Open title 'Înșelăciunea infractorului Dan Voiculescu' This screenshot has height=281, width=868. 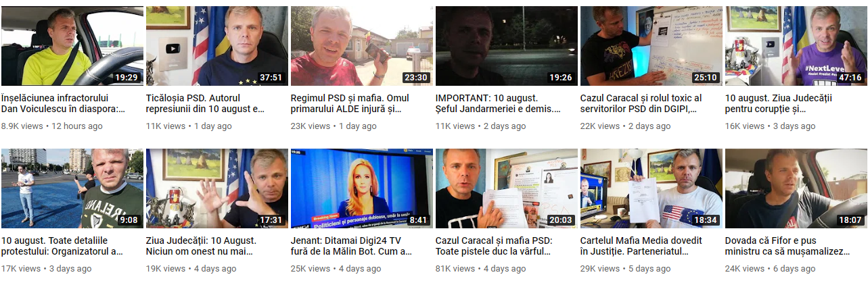pos(64,103)
